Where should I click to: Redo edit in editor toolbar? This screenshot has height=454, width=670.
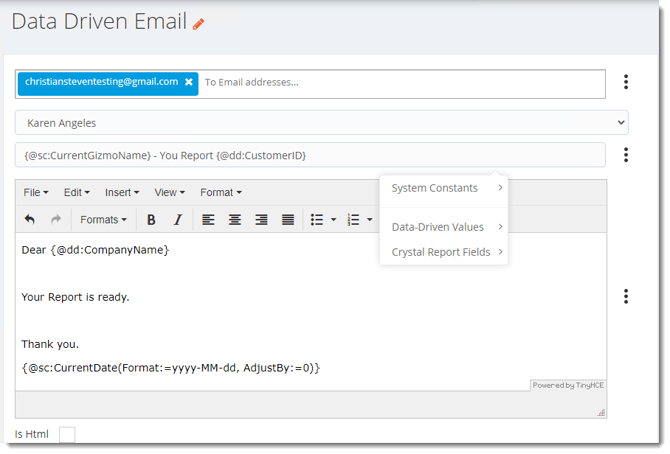(x=56, y=220)
